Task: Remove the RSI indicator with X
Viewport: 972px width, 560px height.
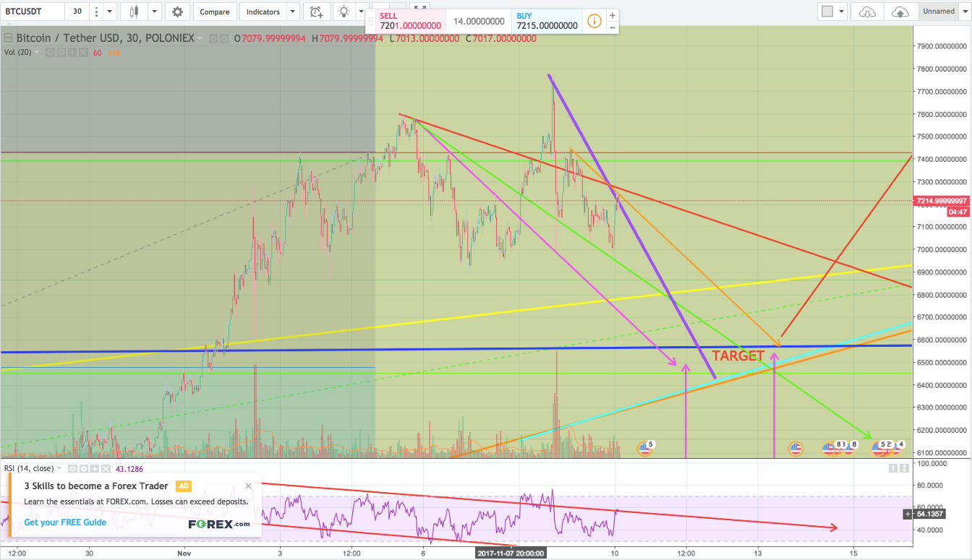Action: point(104,468)
